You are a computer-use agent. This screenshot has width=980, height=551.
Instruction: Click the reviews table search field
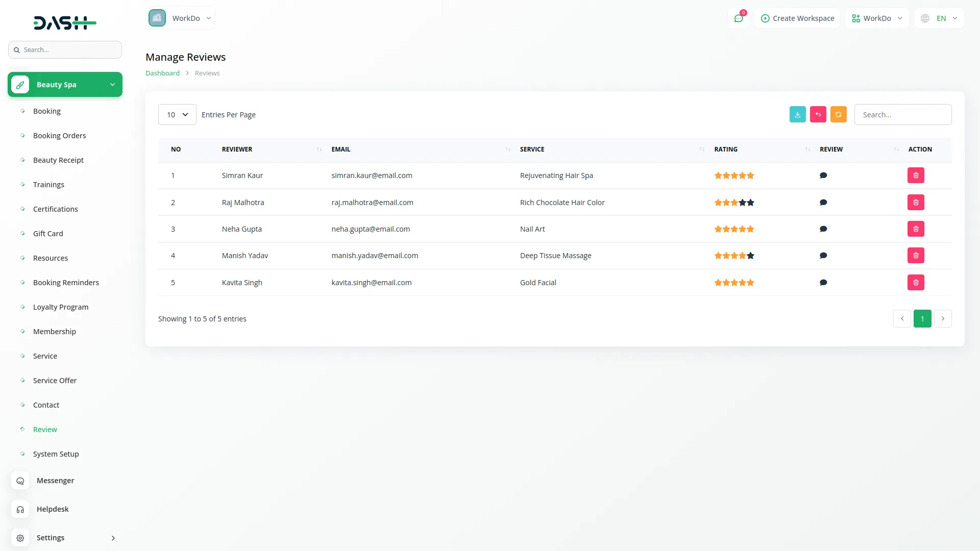point(902,115)
